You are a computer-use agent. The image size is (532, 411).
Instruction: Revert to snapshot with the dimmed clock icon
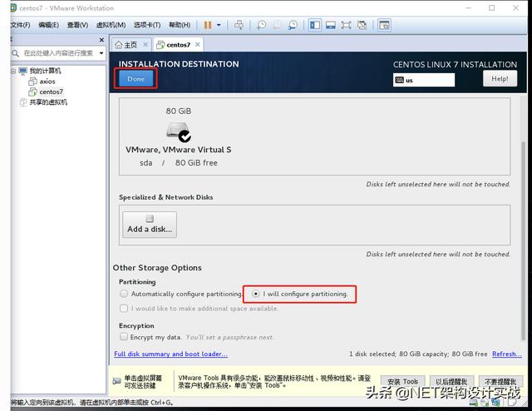click(x=277, y=25)
